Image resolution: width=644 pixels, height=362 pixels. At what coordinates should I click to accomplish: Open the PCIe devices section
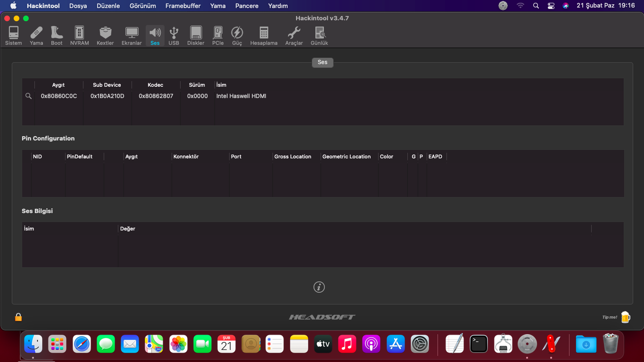pyautogui.click(x=218, y=36)
